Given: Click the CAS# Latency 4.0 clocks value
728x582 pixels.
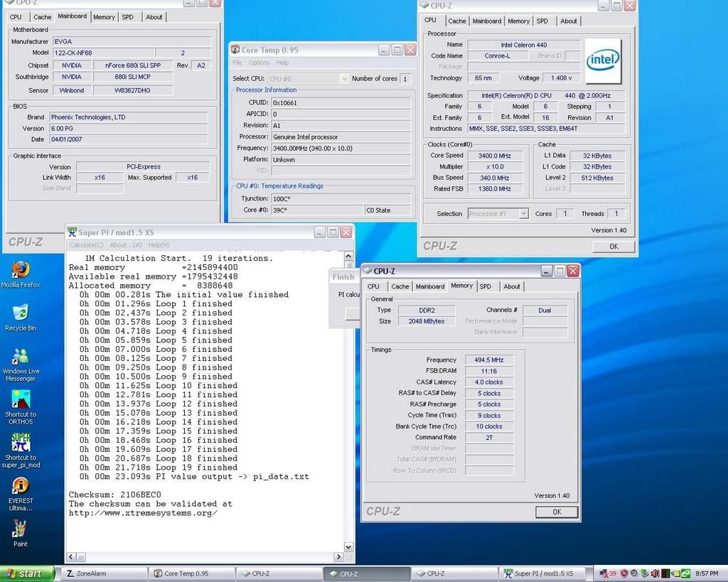Looking at the screenshot, I should pos(489,382).
